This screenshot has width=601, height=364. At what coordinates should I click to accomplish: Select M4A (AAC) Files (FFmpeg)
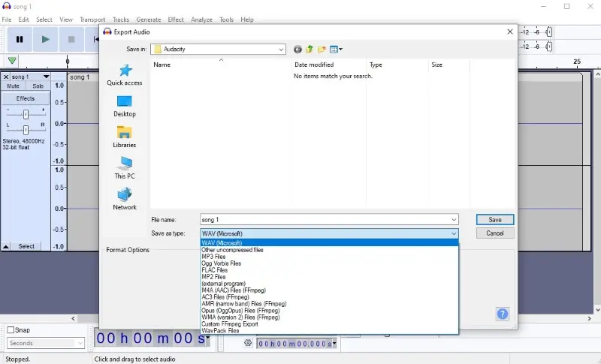point(329,290)
